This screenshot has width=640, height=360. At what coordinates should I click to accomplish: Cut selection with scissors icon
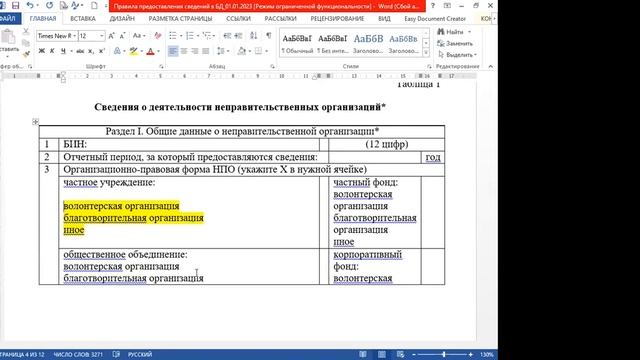[26, 32]
